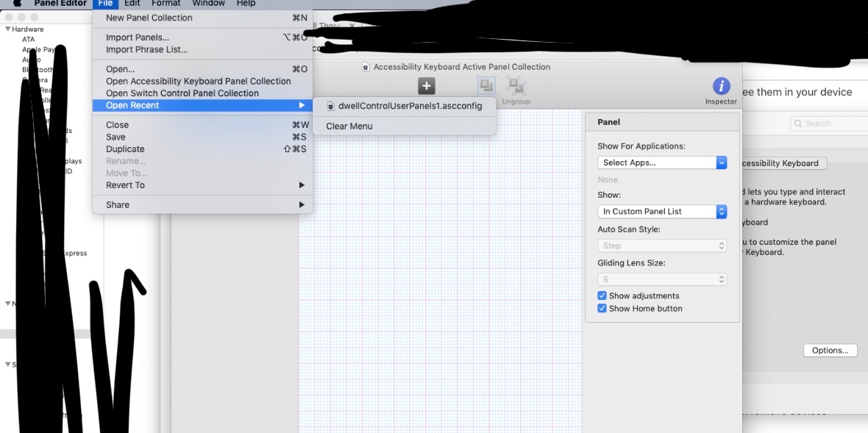Select the Open Recent menu item

[202, 106]
